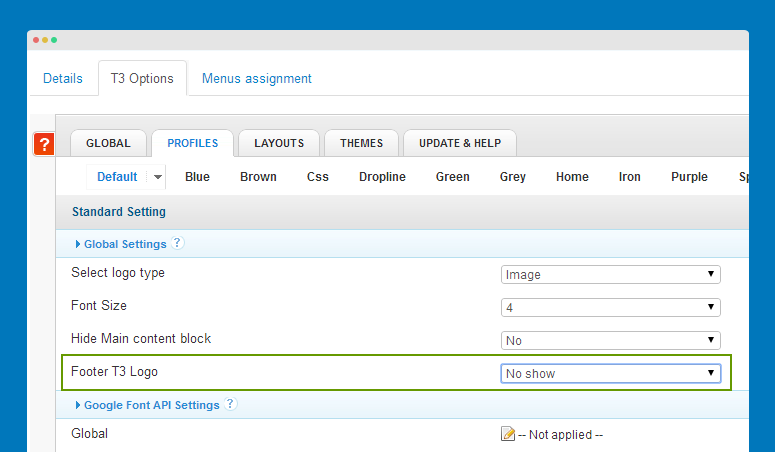Go to the UPDATE & HELP tab
The width and height of the screenshot is (775, 452).
(460, 143)
